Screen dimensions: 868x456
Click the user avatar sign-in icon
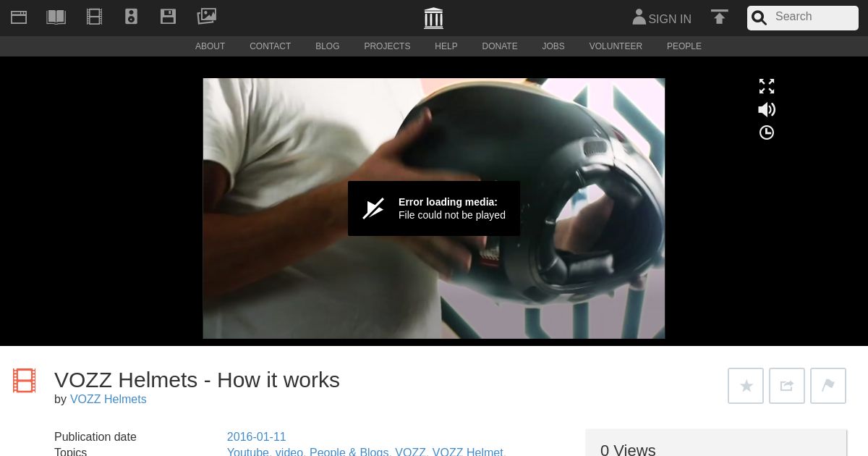[x=639, y=17]
